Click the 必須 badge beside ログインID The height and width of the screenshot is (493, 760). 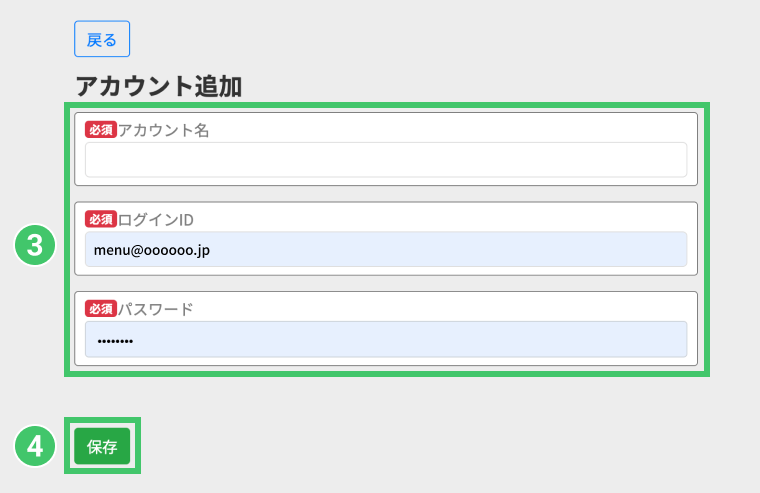pos(100,219)
